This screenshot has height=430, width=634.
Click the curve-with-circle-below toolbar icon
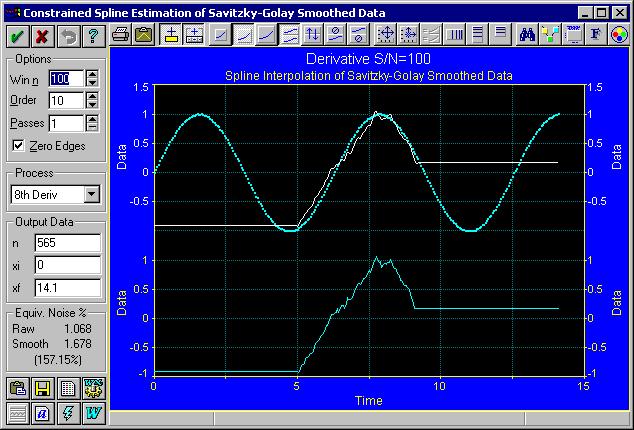[x=359, y=35]
